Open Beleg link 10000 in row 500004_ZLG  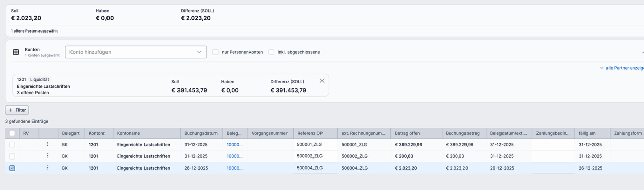tap(234, 168)
